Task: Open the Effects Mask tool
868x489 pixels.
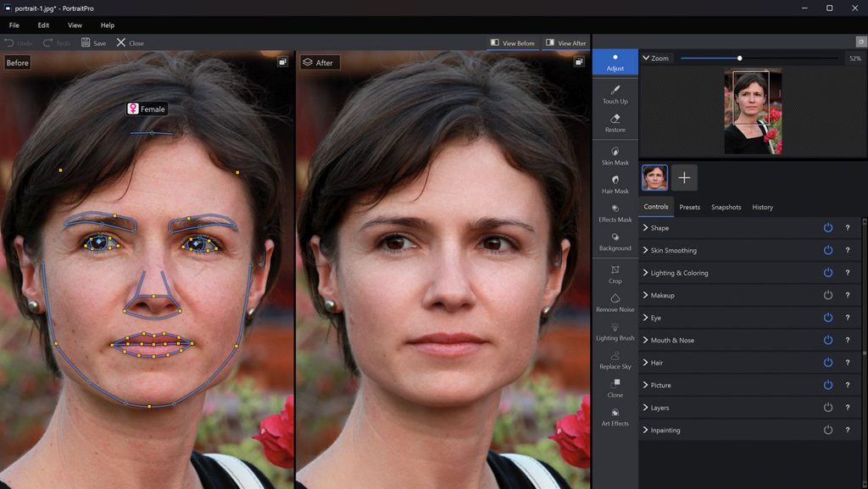Action: [x=615, y=213]
